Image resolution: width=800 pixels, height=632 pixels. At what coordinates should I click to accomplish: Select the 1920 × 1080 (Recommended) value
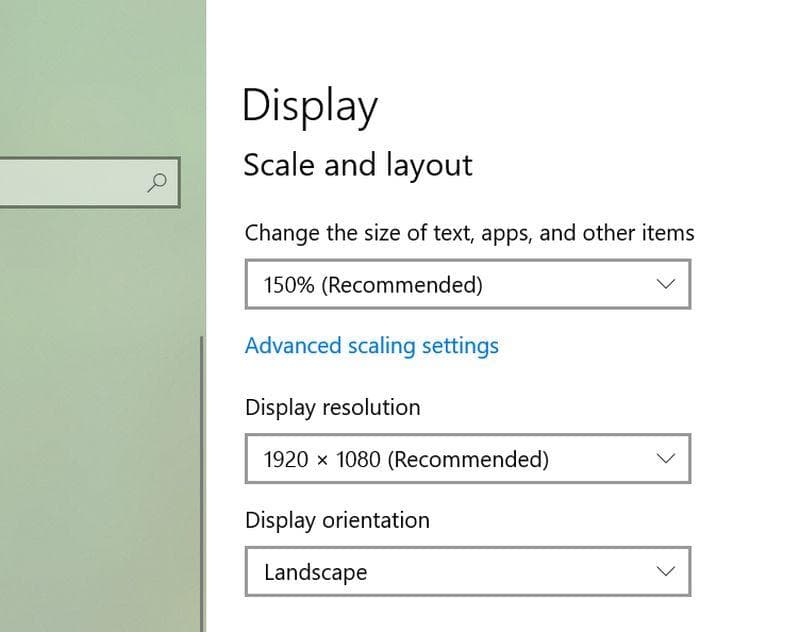click(x=406, y=459)
